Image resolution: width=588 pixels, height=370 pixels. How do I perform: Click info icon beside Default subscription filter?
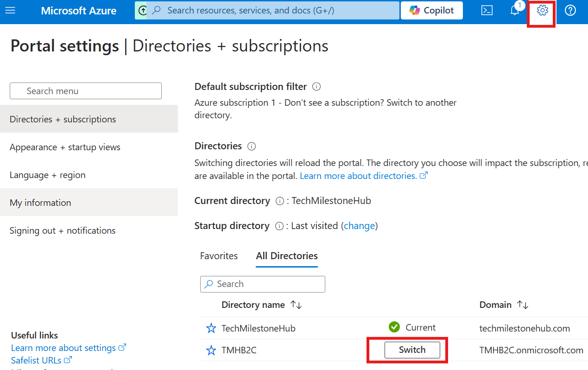pyautogui.click(x=316, y=87)
